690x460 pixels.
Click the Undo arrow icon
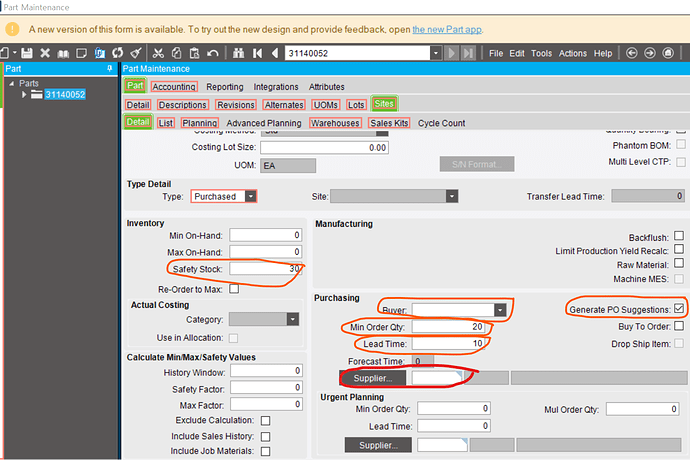pyautogui.click(x=213, y=53)
